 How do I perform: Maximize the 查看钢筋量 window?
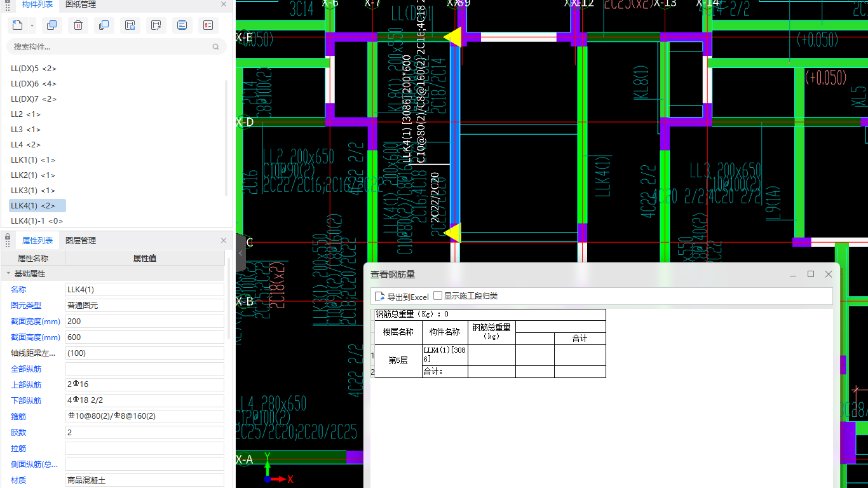(811, 274)
